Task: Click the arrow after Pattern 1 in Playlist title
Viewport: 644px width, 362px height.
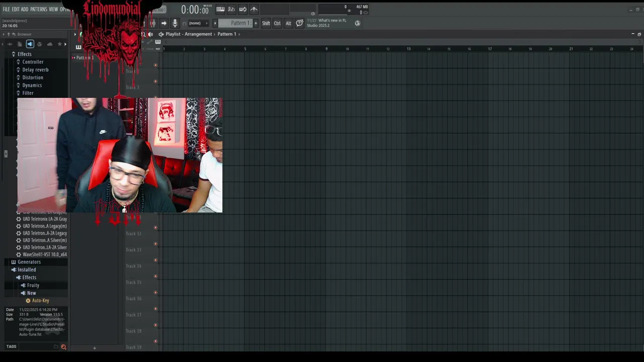Action: point(239,34)
